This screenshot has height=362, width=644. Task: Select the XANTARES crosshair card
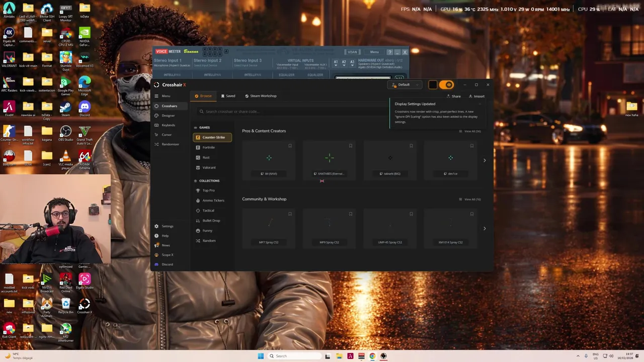tap(330, 160)
